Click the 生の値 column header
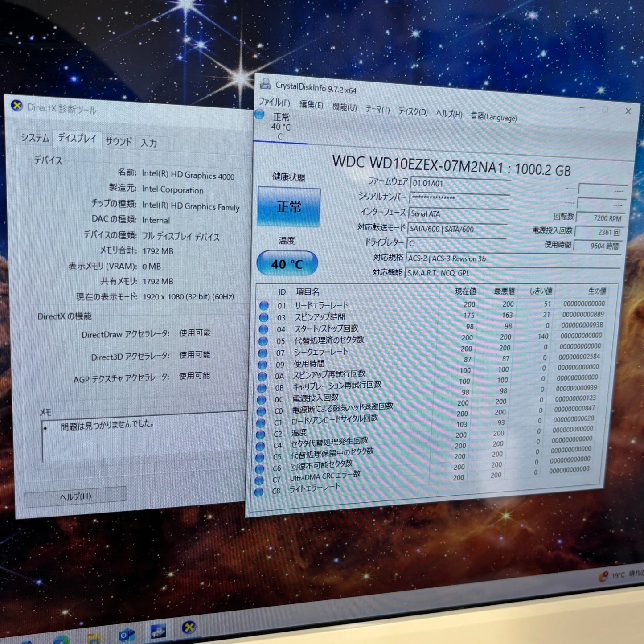 click(x=597, y=291)
